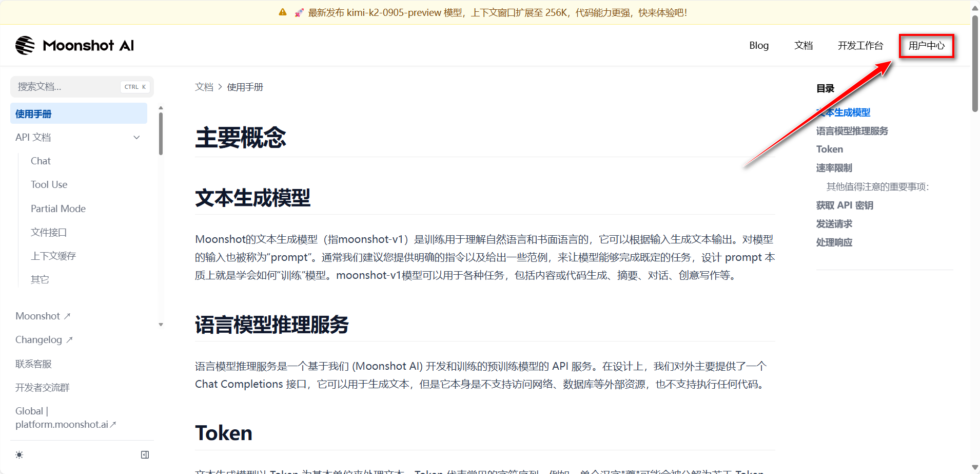The image size is (980, 474).
Task: Collapse the sidebar with panel icon
Action: click(x=145, y=454)
